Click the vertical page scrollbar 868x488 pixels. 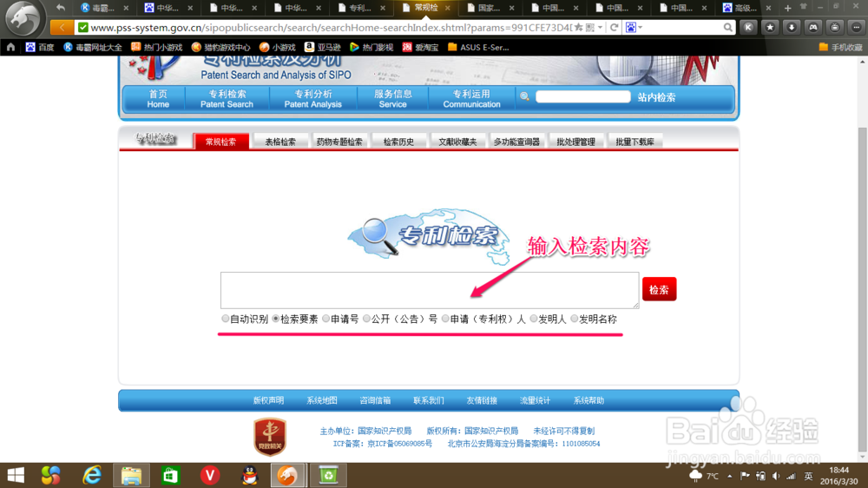[x=863, y=288]
